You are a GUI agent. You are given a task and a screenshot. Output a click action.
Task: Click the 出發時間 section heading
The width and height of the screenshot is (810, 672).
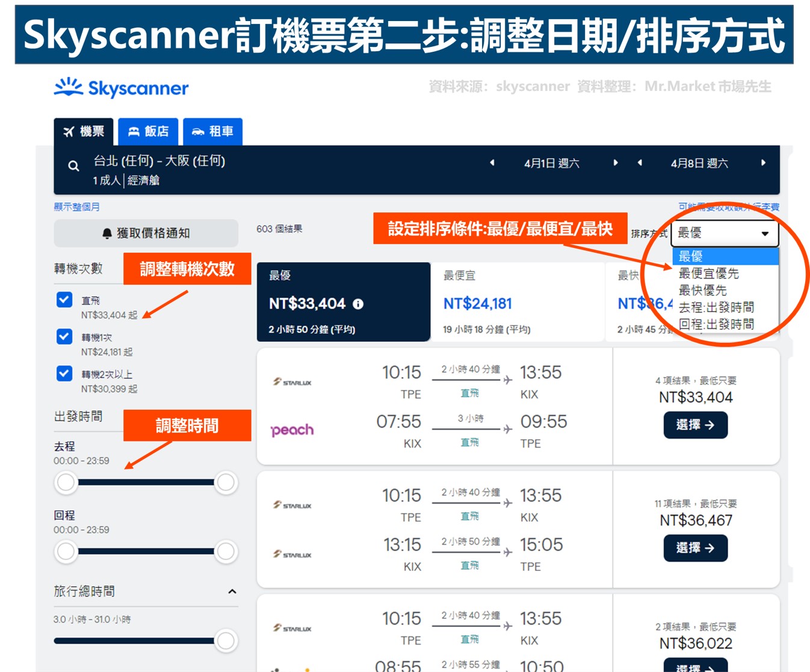click(78, 416)
